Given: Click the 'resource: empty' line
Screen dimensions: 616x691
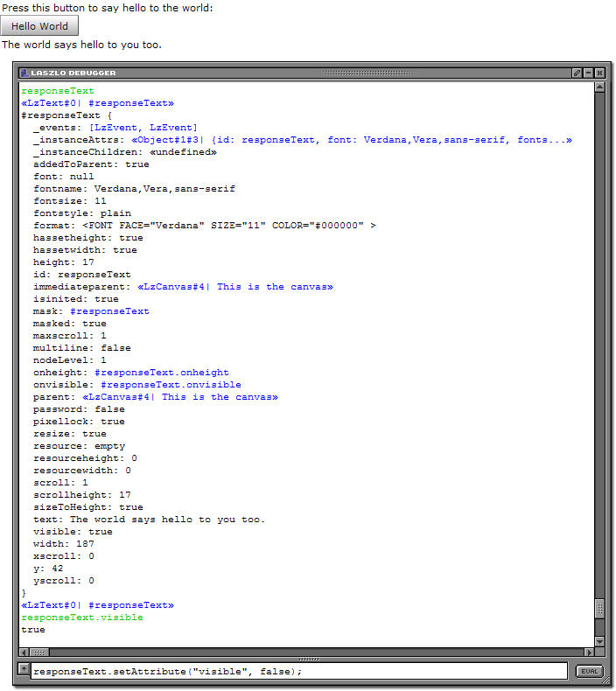Looking at the screenshot, I should click(x=79, y=446).
